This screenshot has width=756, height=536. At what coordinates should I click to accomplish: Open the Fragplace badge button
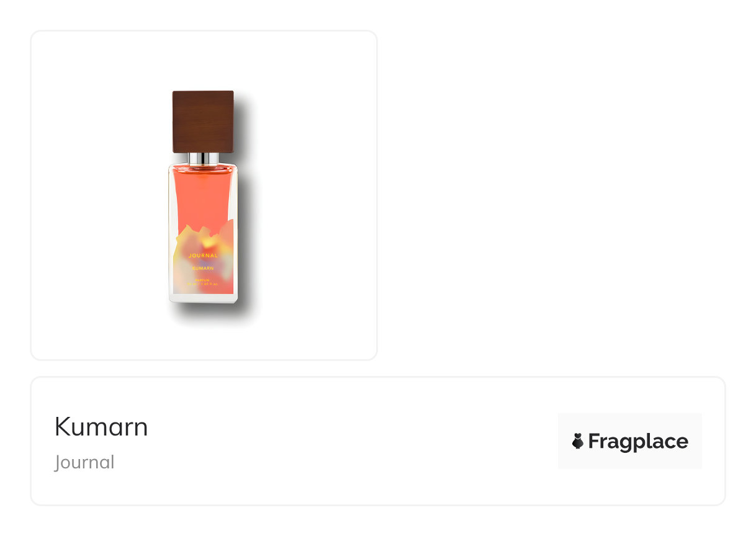pyautogui.click(x=629, y=441)
